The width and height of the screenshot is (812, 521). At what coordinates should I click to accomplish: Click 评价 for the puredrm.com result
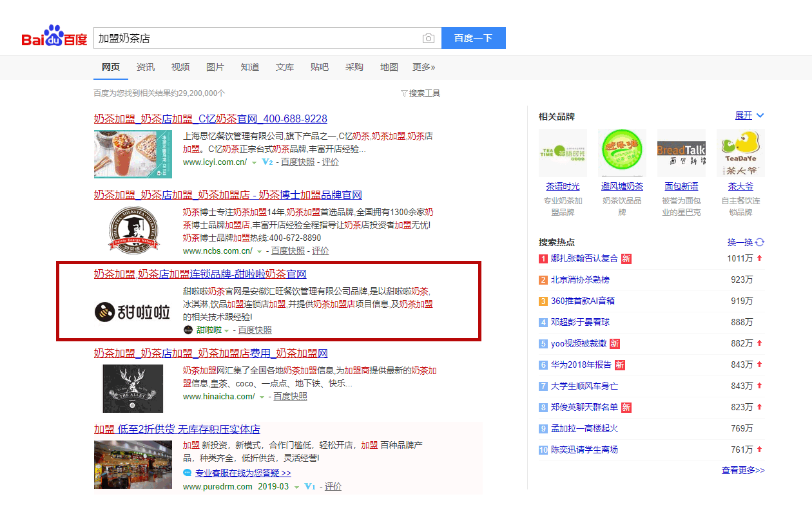coord(333,487)
